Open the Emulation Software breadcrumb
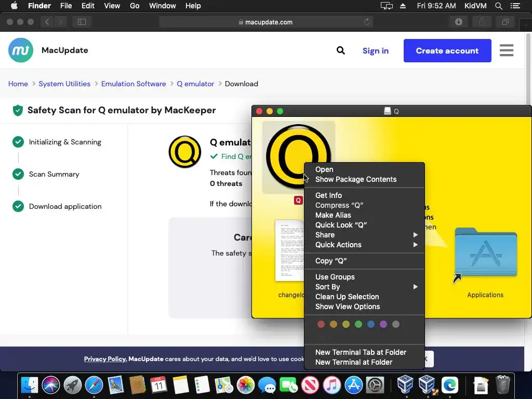 tap(134, 84)
